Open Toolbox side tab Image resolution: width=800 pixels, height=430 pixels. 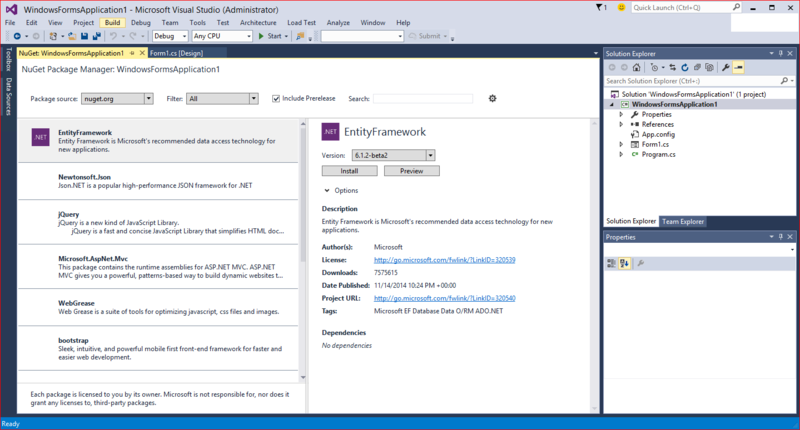pos(8,59)
